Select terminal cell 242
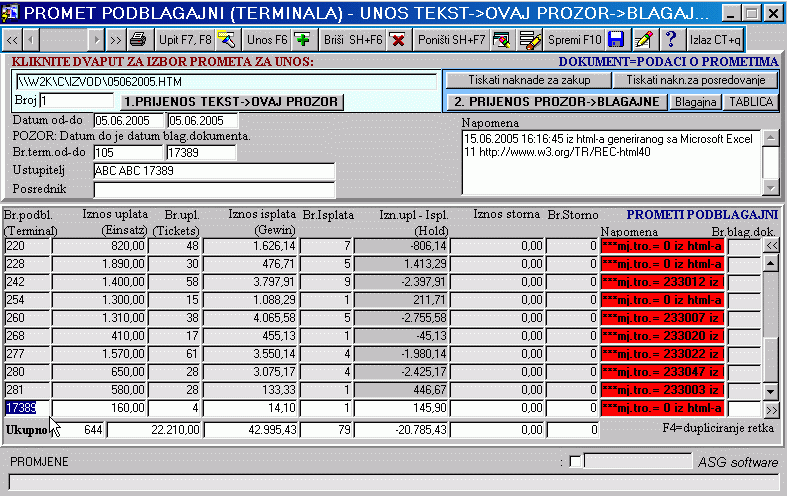This screenshot has width=787, height=496. click(x=28, y=282)
